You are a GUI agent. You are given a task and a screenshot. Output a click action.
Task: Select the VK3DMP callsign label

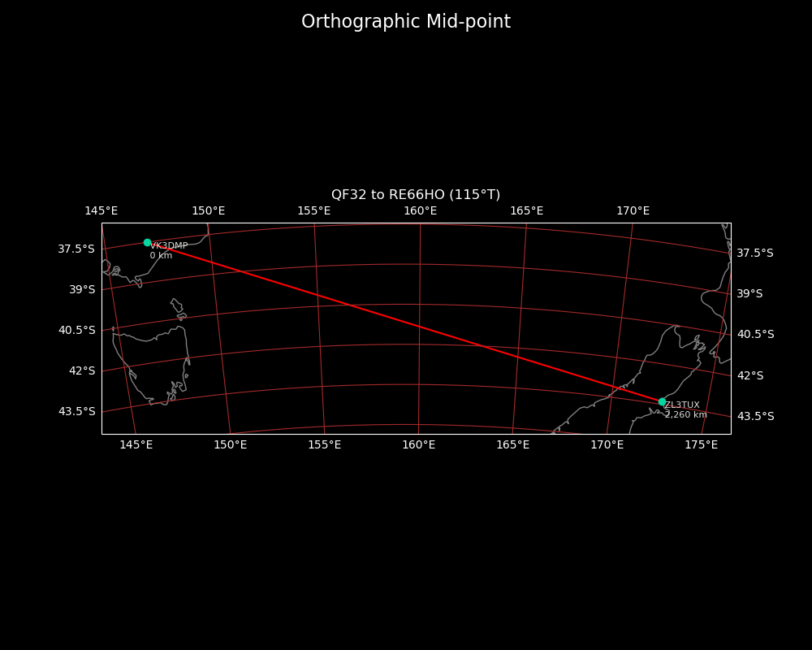tap(169, 245)
